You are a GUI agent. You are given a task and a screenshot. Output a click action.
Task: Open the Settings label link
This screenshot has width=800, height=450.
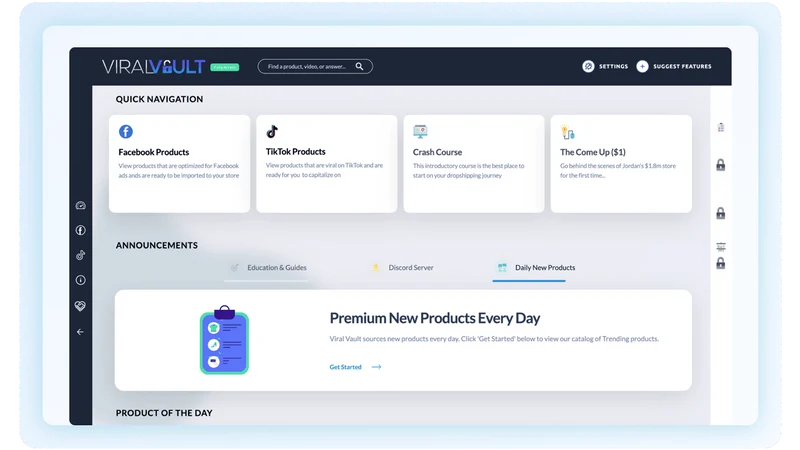[x=613, y=66]
